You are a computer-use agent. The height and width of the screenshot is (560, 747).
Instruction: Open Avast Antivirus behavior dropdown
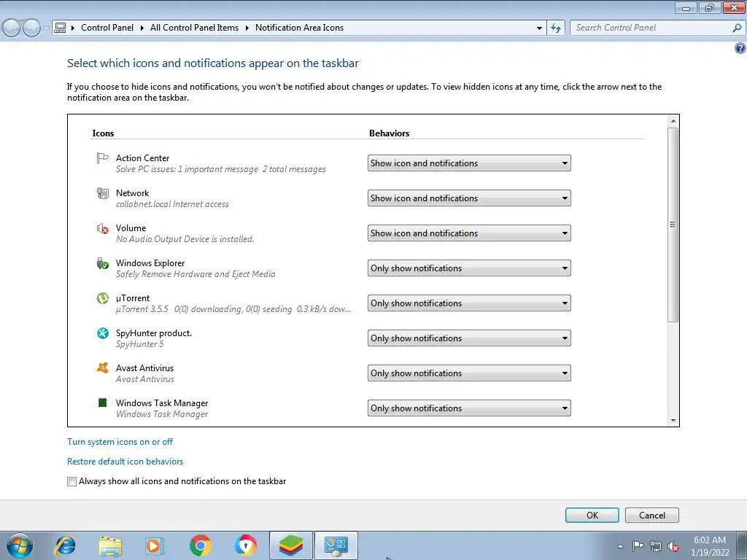coord(469,373)
